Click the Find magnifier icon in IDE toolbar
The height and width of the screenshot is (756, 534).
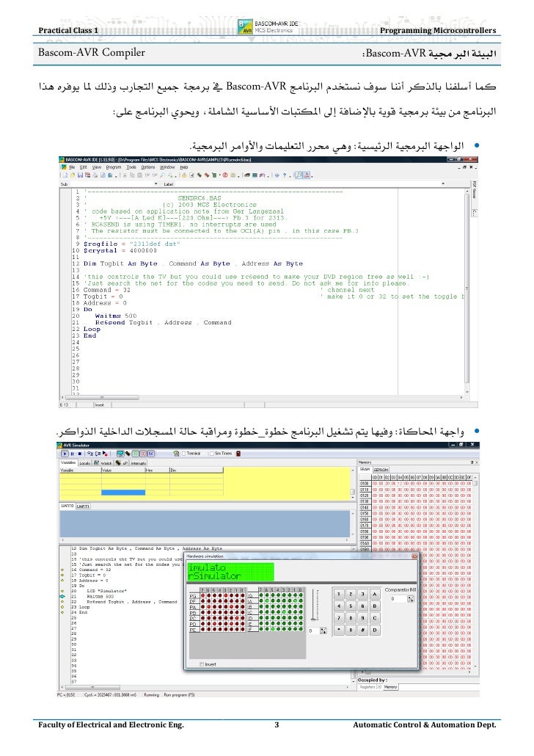pos(162,175)
